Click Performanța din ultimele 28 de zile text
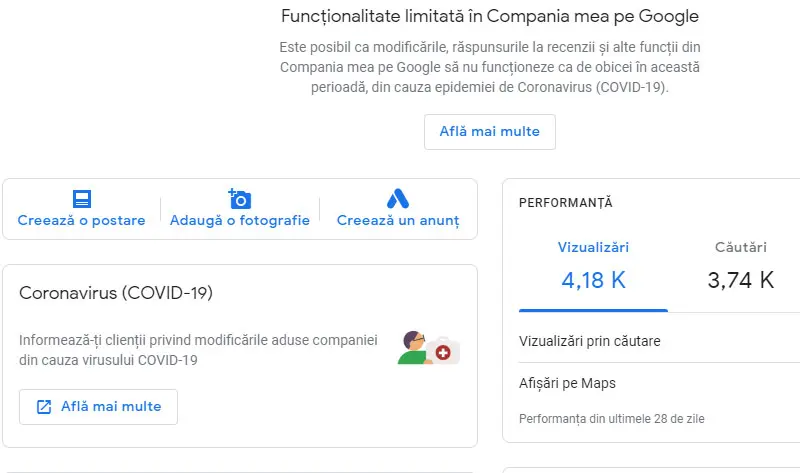The width and height of the screenshot is (800, 473). point(611,419)
